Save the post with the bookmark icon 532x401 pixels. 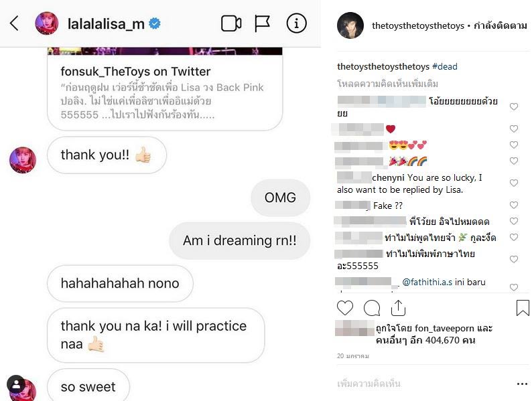[x=523, y=308]
